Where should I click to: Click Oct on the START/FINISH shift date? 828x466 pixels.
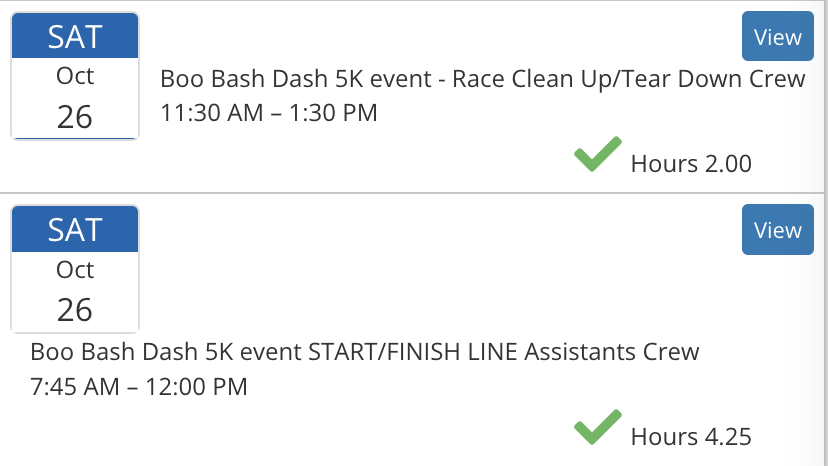75,269
